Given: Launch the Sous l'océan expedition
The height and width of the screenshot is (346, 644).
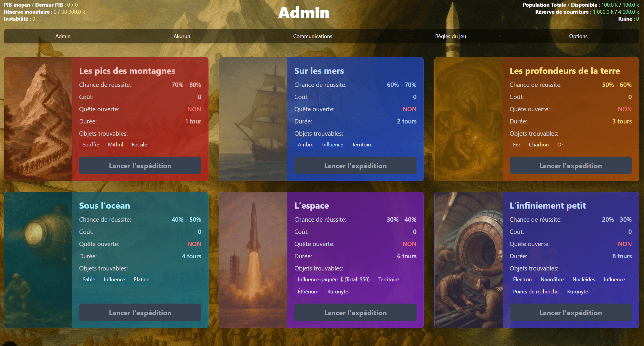Looking at the screenshot, I should tap(140, 313).
